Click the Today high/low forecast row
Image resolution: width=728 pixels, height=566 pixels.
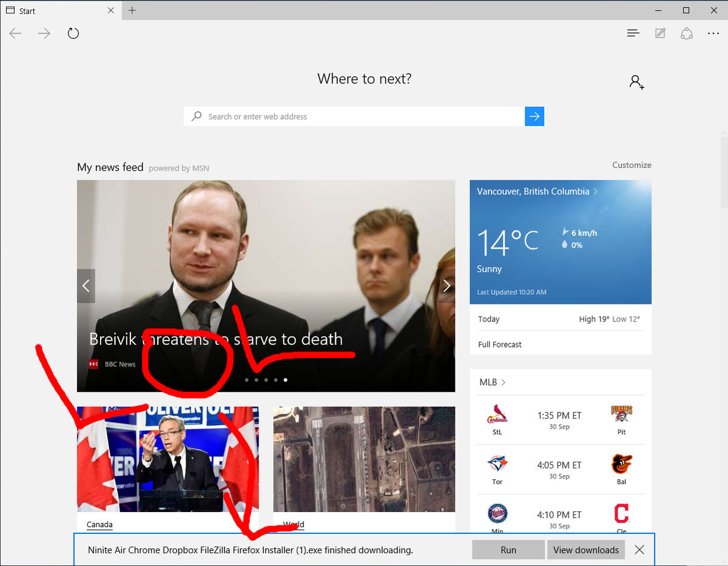(561, 319)
